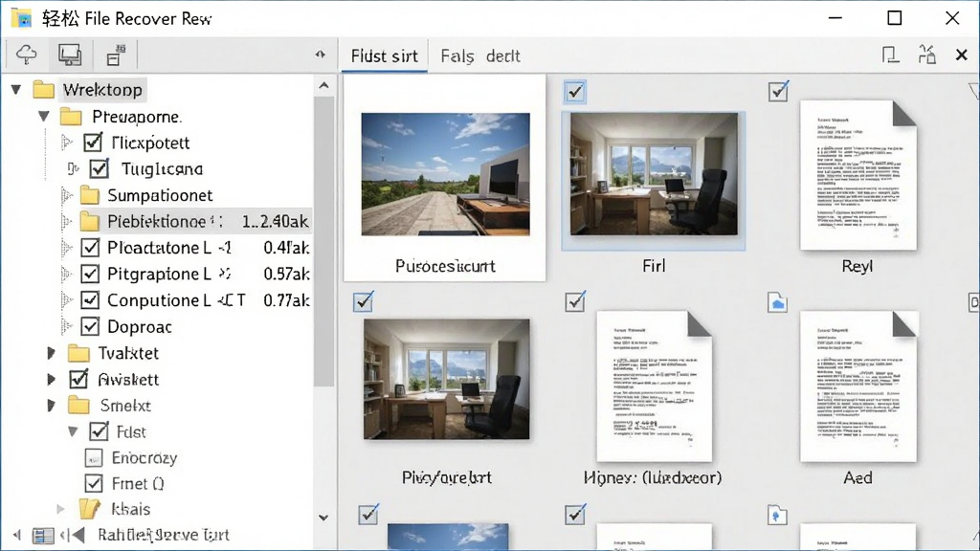Toggle the checkbox above the Reyl document
980x551 pixels.
[778, 92]
